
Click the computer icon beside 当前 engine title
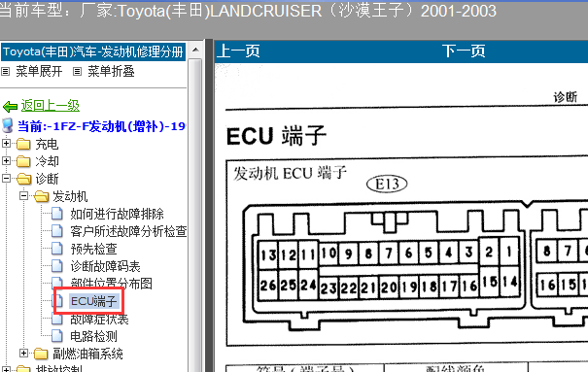point(8,125)
